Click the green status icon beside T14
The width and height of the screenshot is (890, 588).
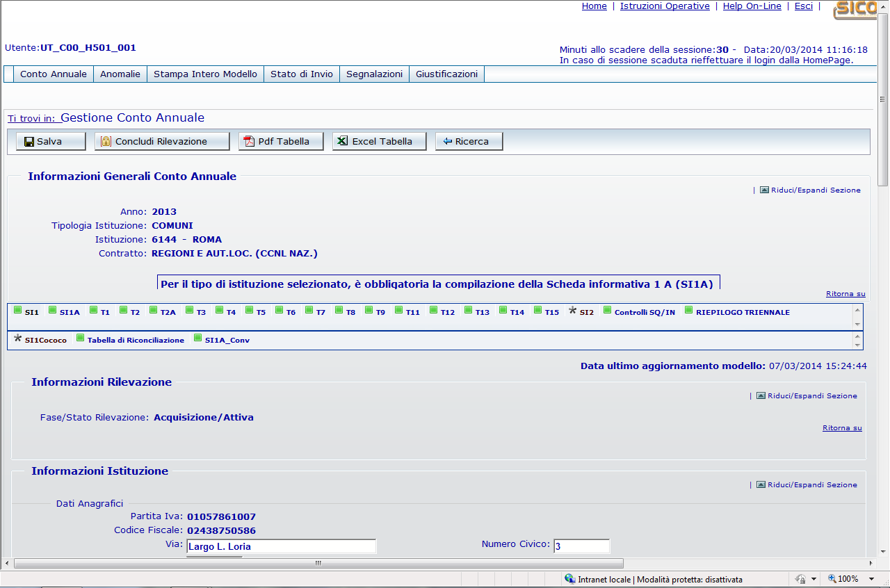coord(503,310)
